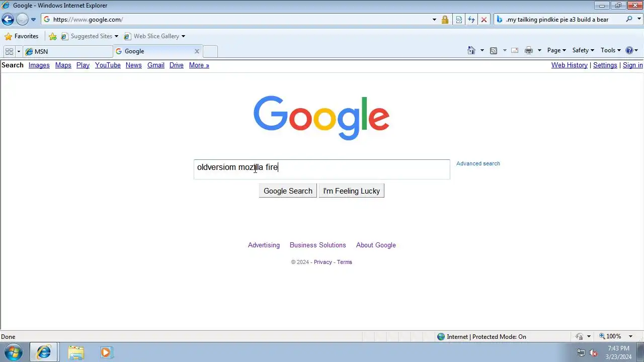Click the address bar URL field
The image size is (644, 362).
[236, 20]
